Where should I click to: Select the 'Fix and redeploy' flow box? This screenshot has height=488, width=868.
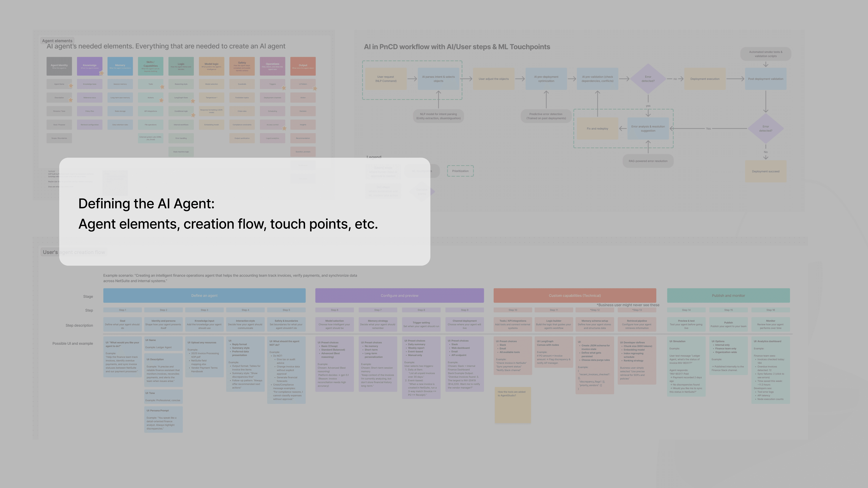(597, 128)
